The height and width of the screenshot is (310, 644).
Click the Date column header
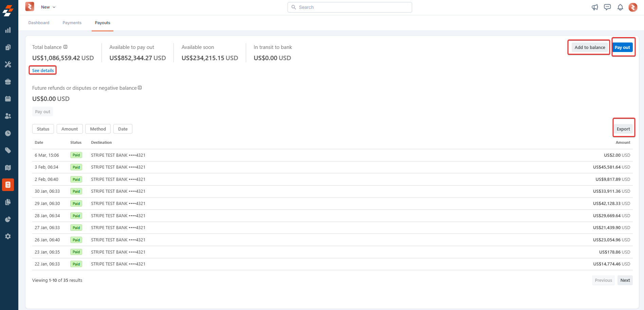click(39, 142)
